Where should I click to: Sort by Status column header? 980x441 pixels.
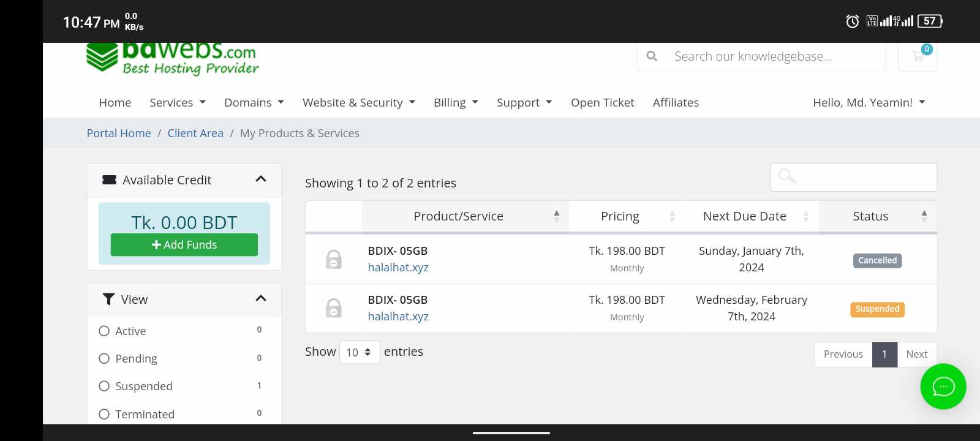pyautogui.click(x=877, y=216)
